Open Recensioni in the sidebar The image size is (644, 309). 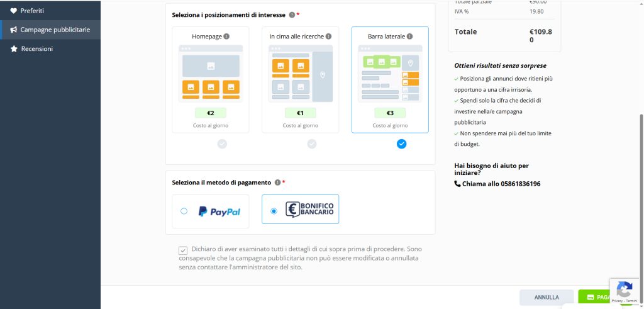(36, 48)
